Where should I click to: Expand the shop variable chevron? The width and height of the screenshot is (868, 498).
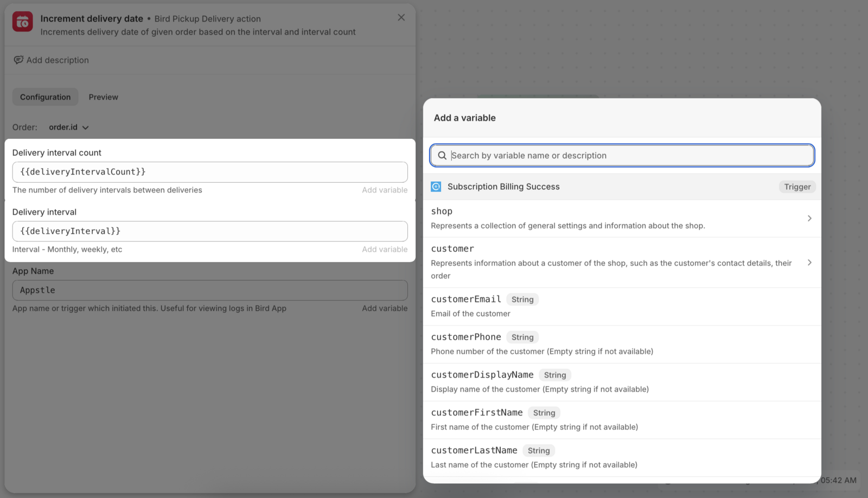click(809, 218)
